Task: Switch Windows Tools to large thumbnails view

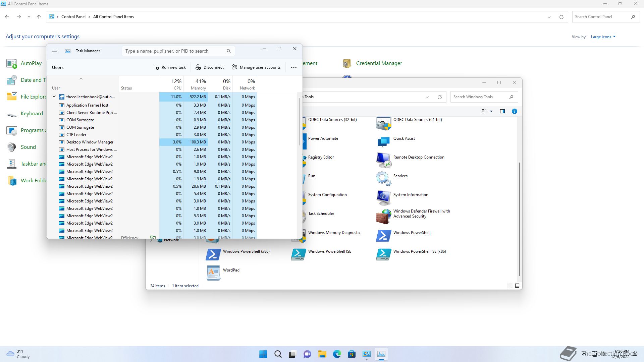Action: pos(517,286)
